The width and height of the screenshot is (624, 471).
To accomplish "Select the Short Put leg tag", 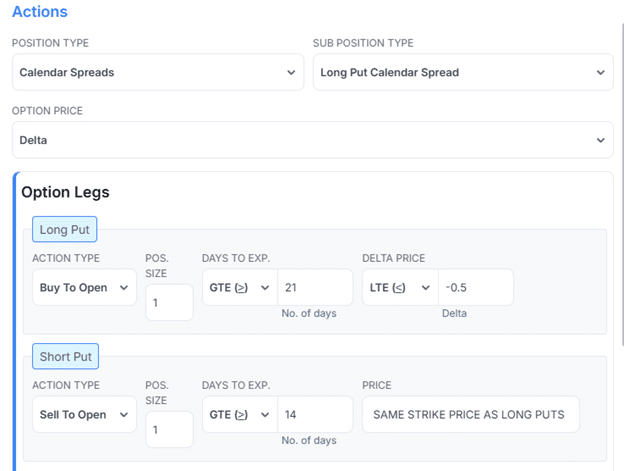I will [66, 357].
